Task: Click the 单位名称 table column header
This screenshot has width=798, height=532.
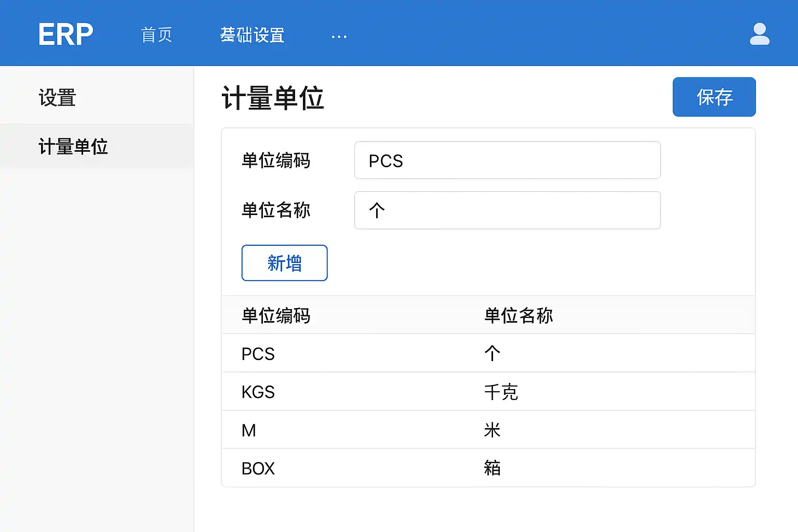Action: click(x=518, y=315)
